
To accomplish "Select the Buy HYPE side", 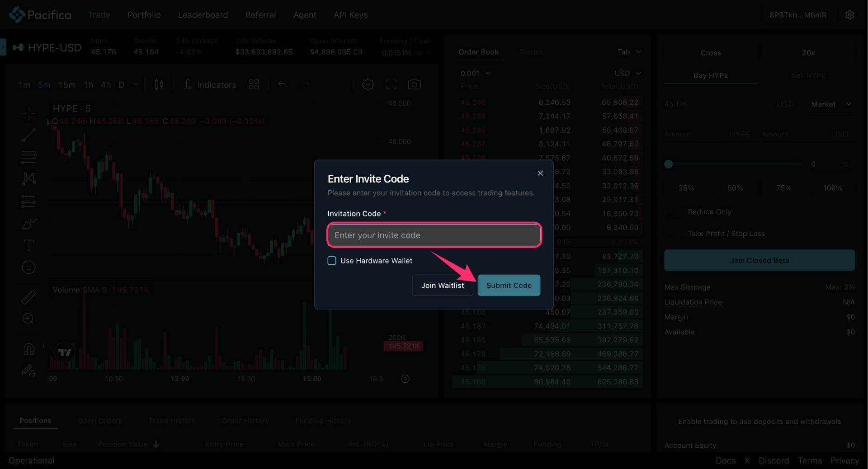I will click(x=711, y=75).
